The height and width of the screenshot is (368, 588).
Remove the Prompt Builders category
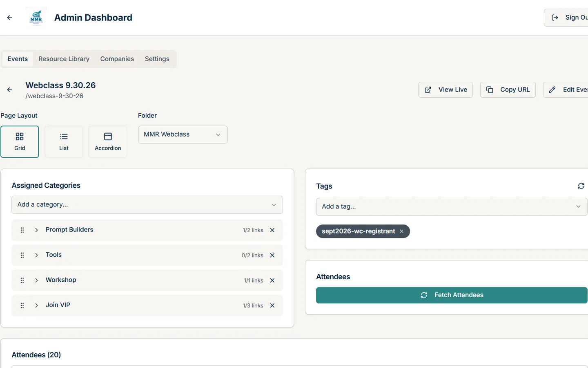pyautogui.click(x=272, y=230)
